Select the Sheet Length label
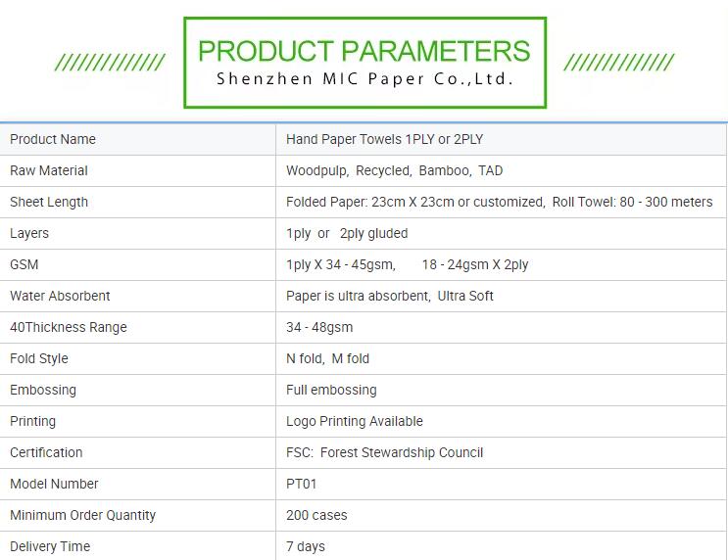This screenshot has width=728, height=560. (49, 203)
